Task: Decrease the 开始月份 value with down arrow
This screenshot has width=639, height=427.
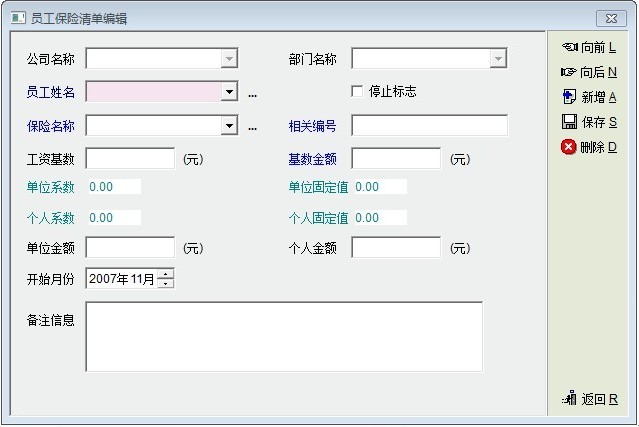Action: [165, 284]
